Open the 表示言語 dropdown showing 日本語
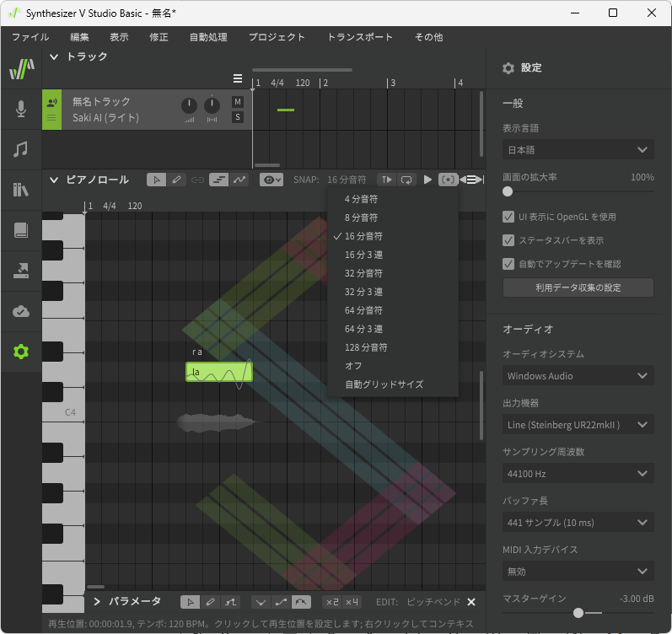The width and height of the screenshot is (672, 634). pyautogui.click(x=578, y=150)
